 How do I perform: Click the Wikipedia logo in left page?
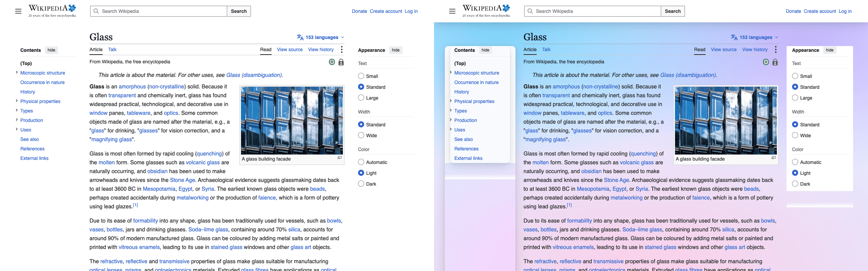(x=52, y=11)
